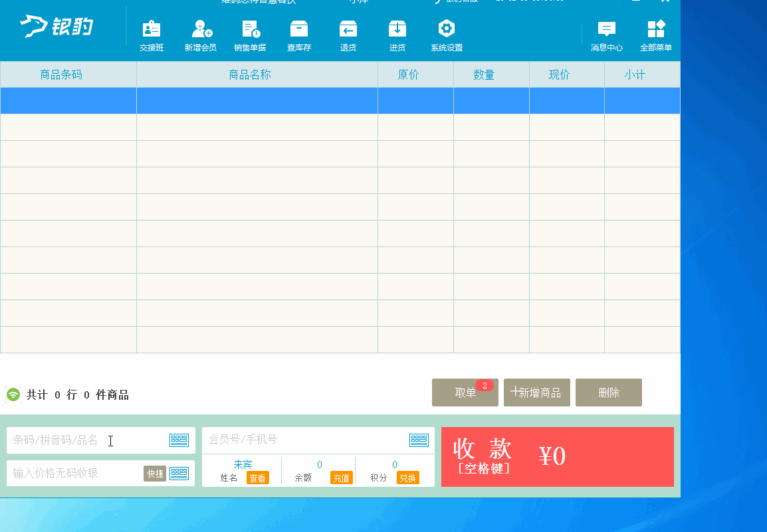The width and height of the screenshot is (767, 532).
Task: Click the 取单 retrieve order button
Action: pos(465,393)
